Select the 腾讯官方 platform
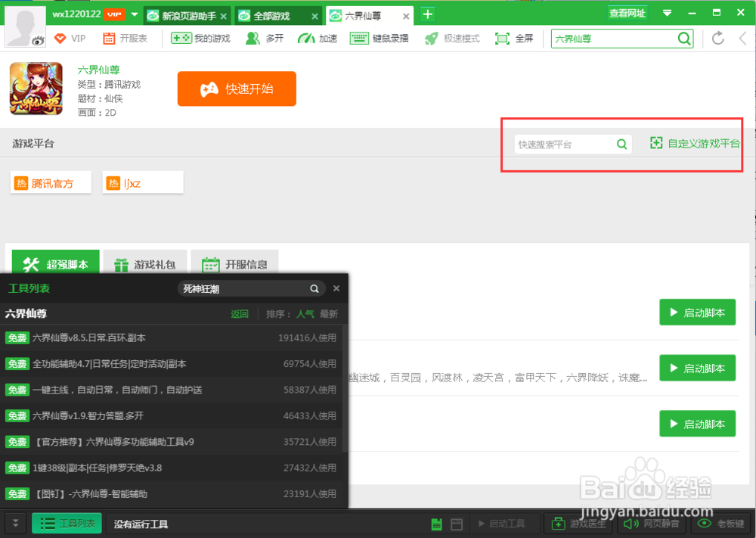The width and height of the screenshot is (756, 538). click(51, 183)
